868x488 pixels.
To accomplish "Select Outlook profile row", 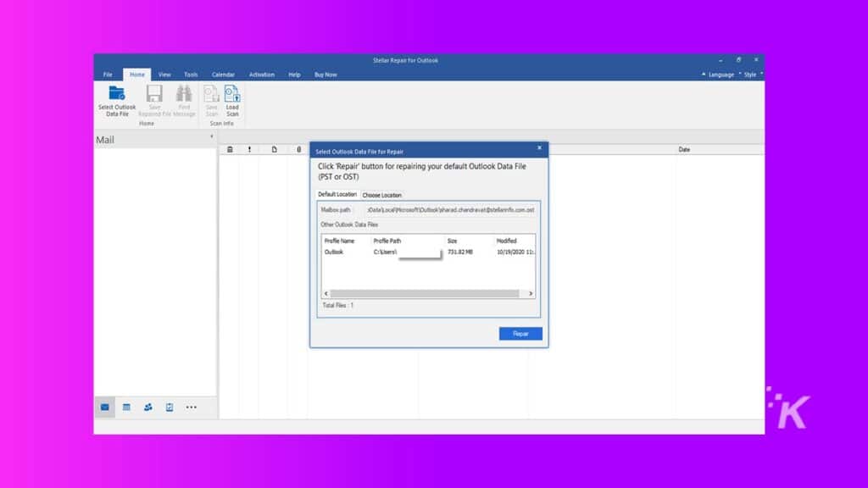I will point(428,252).
